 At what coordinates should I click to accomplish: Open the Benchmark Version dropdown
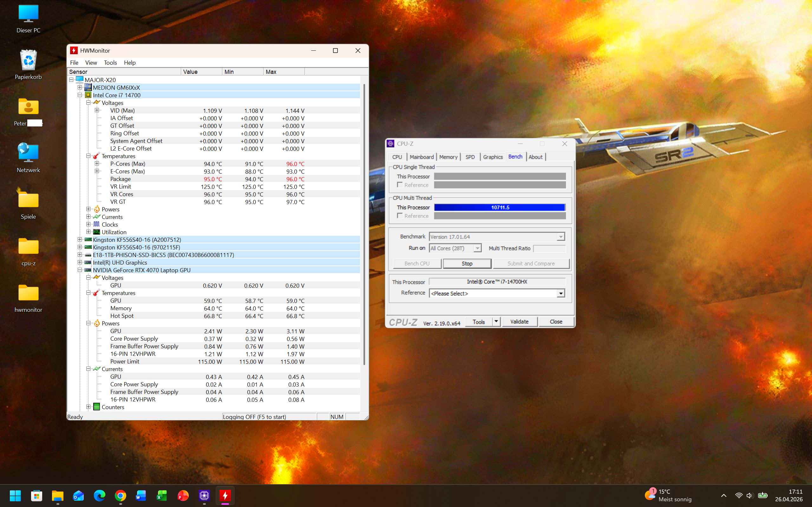pos(561,236)
